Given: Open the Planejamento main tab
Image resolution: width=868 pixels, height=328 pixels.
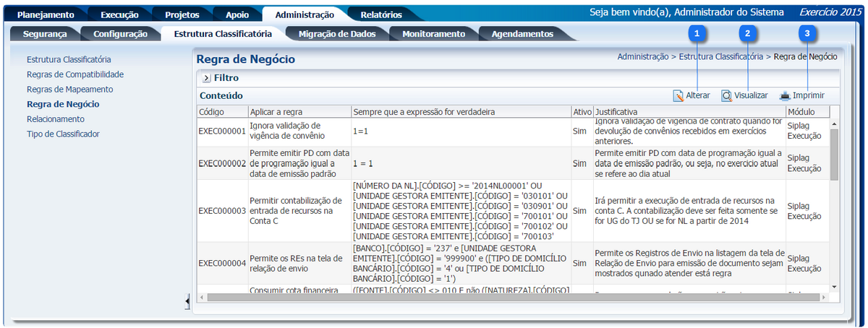Looking at the screenshot, I should (x=45, y=14).
